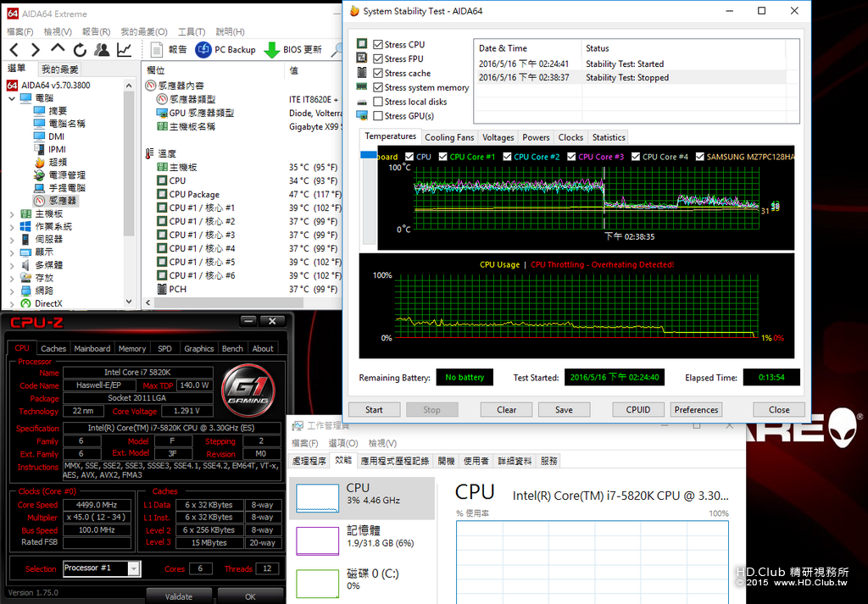Select the memory graph in Task Manager
This screenshot has width=868, height=604.
[317, 541]
